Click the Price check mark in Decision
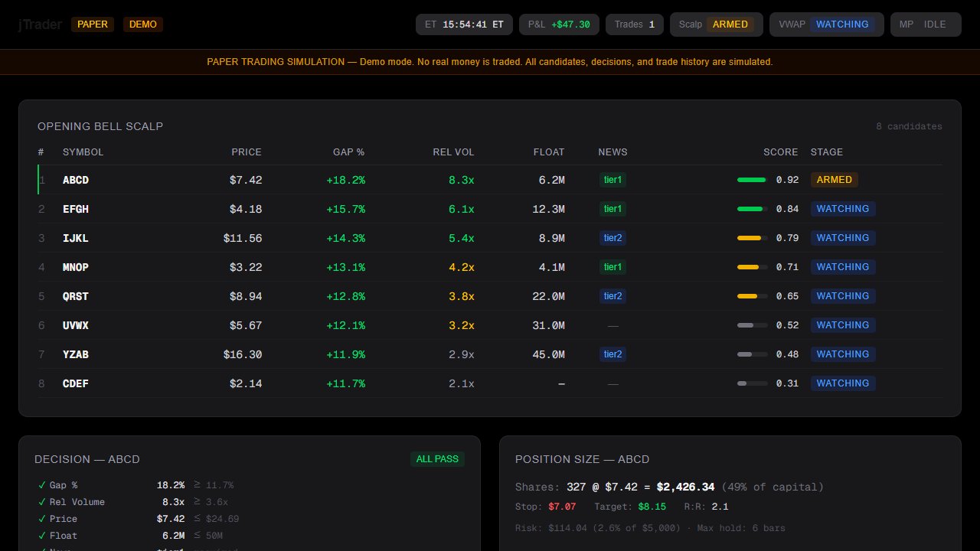This screenshot has height=551, width=980. (x=41, y=519)
